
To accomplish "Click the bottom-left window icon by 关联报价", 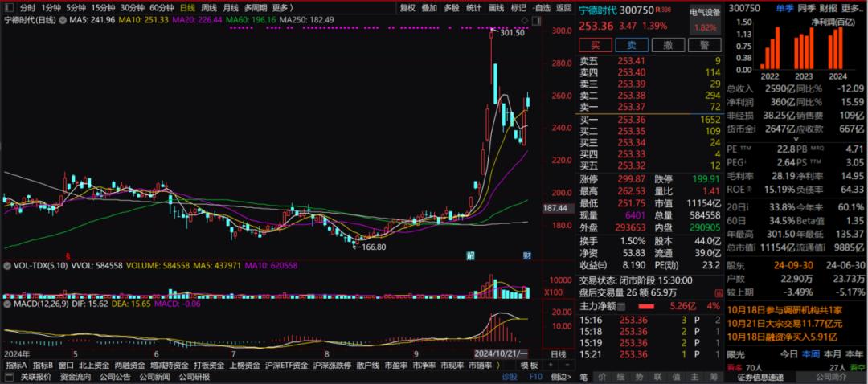I will click(x=9, y=377).
